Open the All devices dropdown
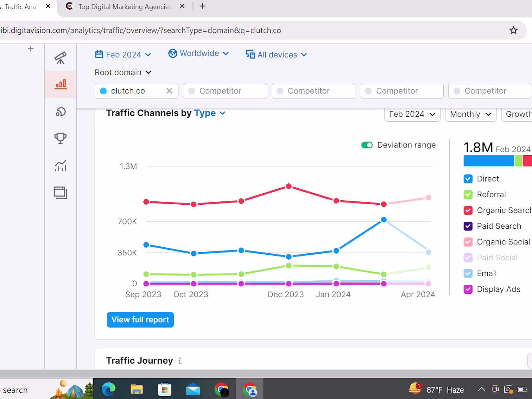The image size is (532, 399). tap(277, 55)
